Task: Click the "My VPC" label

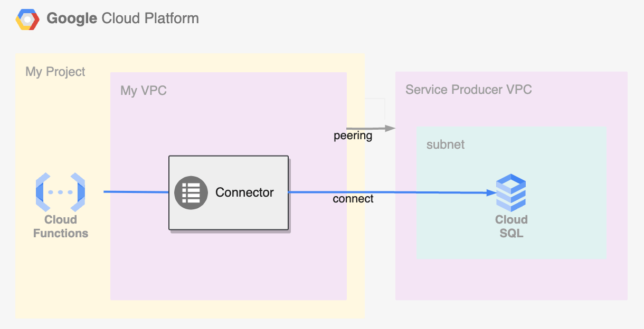Action: tap(144, 91)
